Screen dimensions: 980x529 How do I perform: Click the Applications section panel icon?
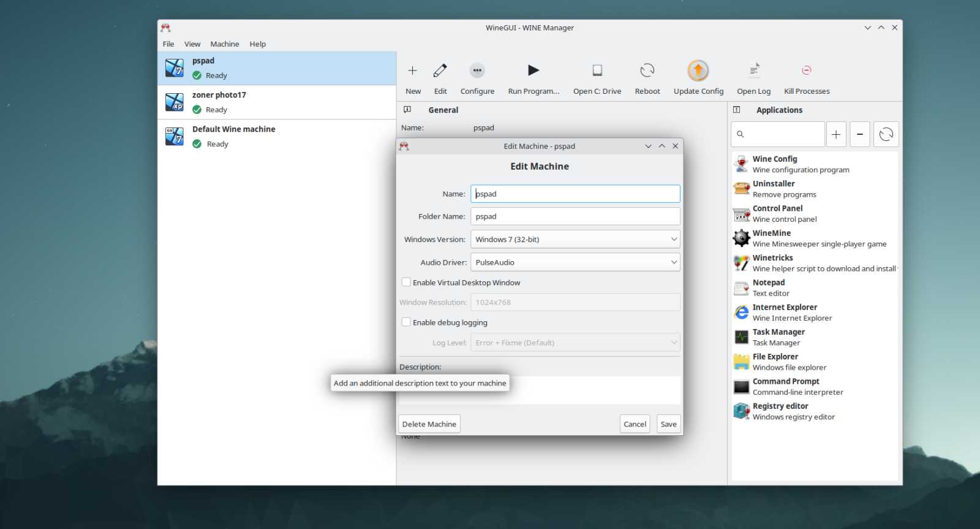coord(737,110)
